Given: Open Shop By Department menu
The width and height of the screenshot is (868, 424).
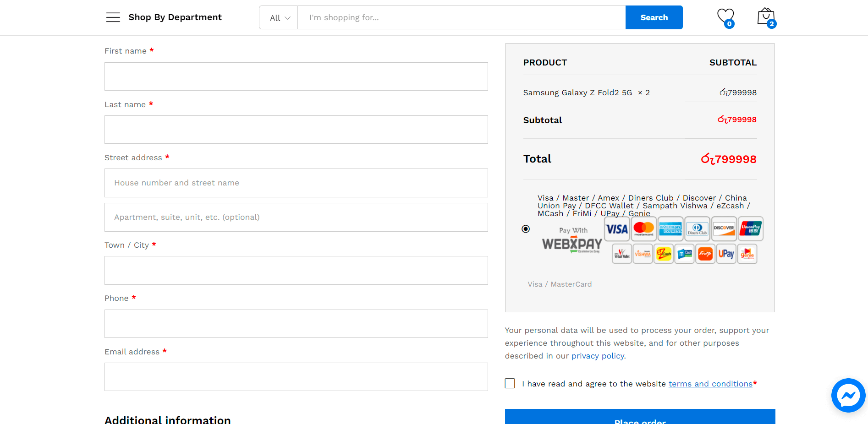Looking at the screenshot, I should point(175,17).
